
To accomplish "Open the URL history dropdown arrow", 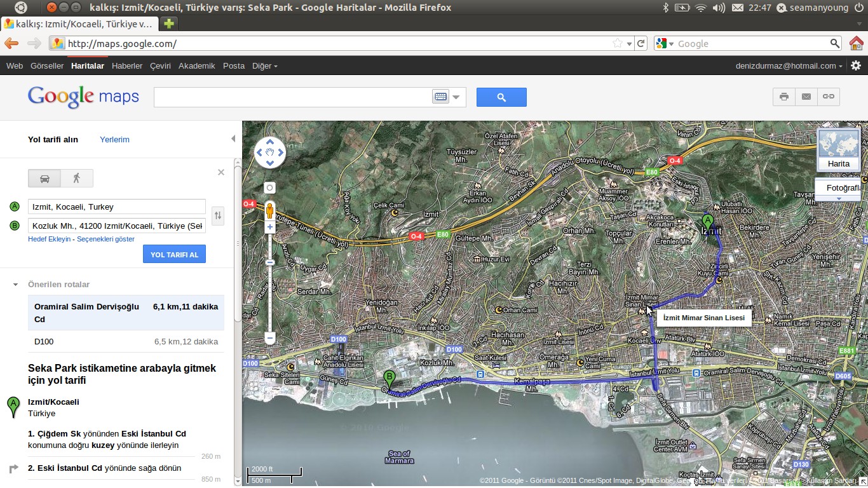I will click(629, 44).
